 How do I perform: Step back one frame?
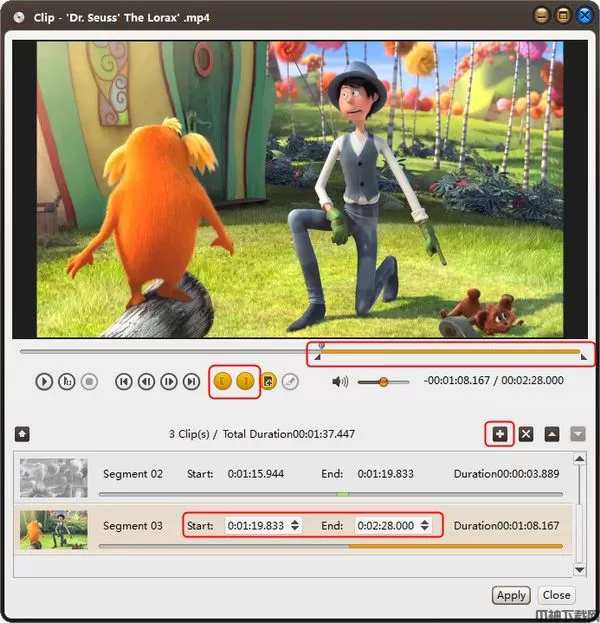pos(146,382)
